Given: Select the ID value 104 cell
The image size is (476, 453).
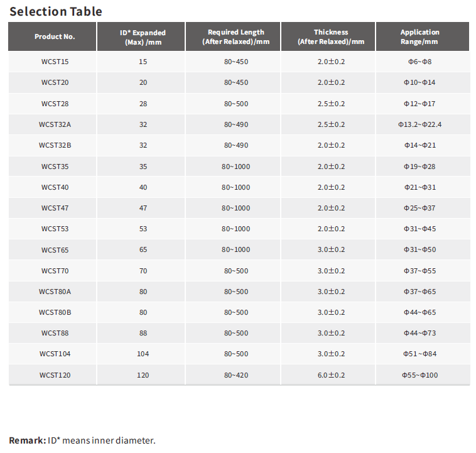Looking at the screenshot, I should coord(143,354).
